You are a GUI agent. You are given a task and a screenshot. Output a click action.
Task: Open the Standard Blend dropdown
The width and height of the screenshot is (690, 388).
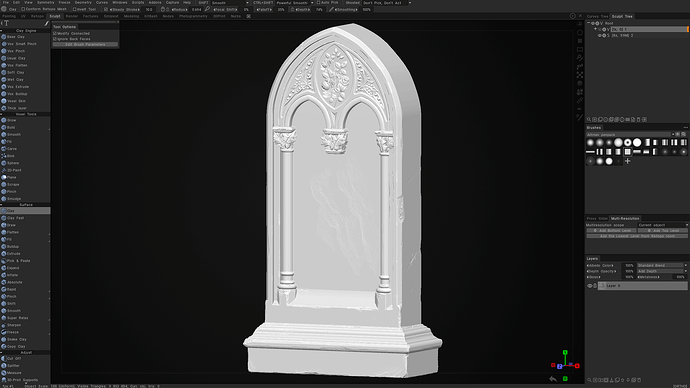click(662, 265)
